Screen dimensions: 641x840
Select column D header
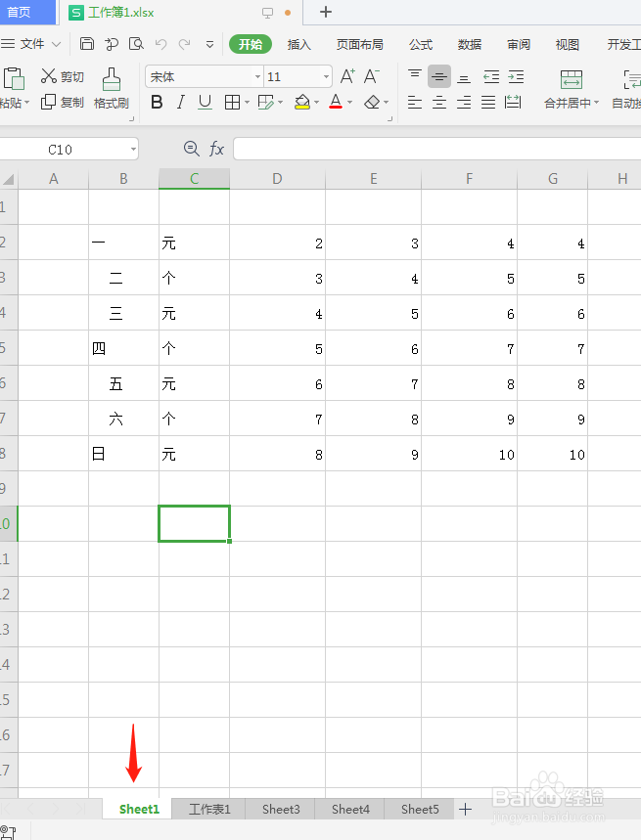click(x=277, y=179)
